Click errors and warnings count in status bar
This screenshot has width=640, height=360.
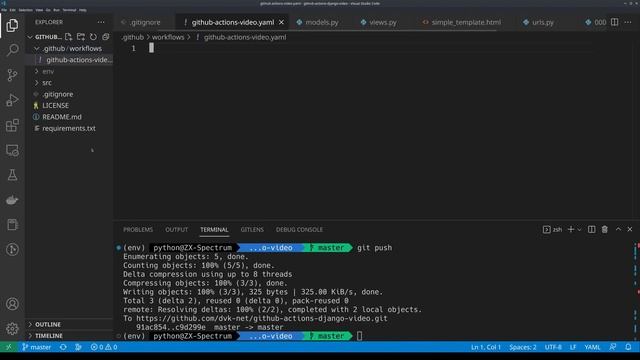tap(104, 347)
